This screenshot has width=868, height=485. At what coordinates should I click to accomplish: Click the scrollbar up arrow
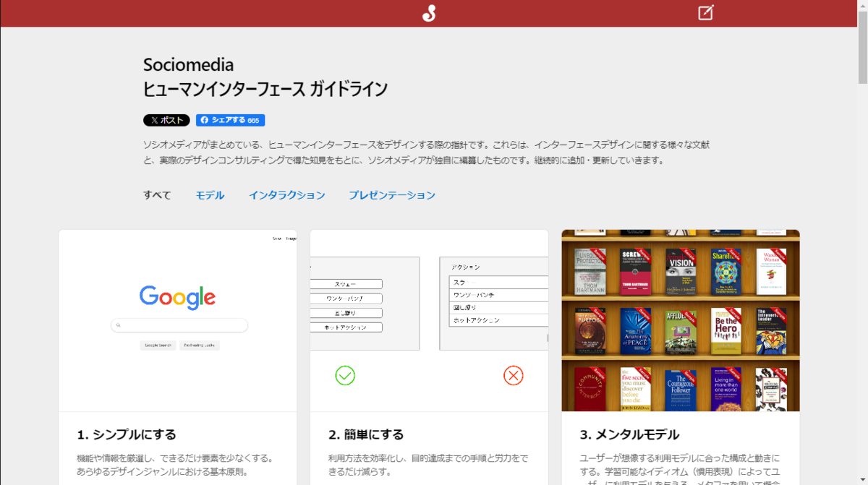point(862,5)
